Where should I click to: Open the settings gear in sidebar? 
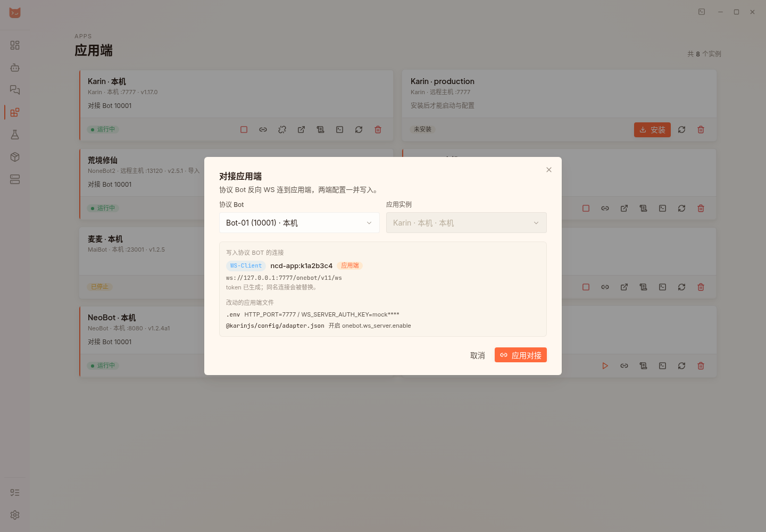pyautogui.click(x=15, y=515)
